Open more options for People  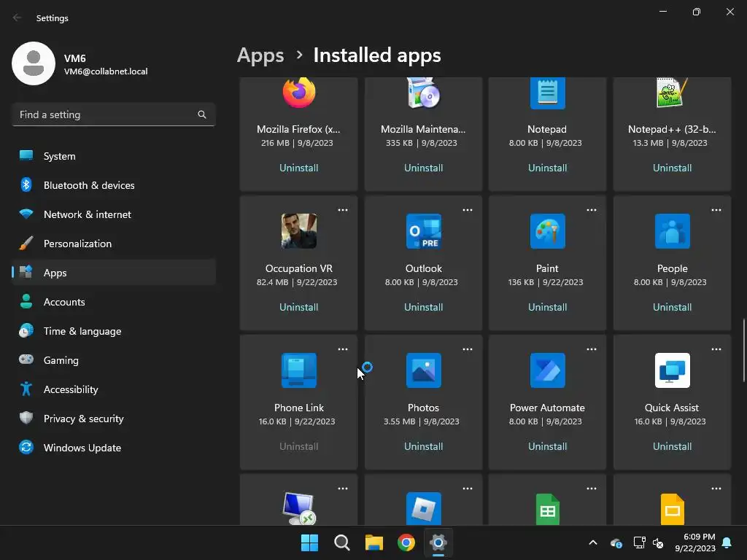(716, 210)
